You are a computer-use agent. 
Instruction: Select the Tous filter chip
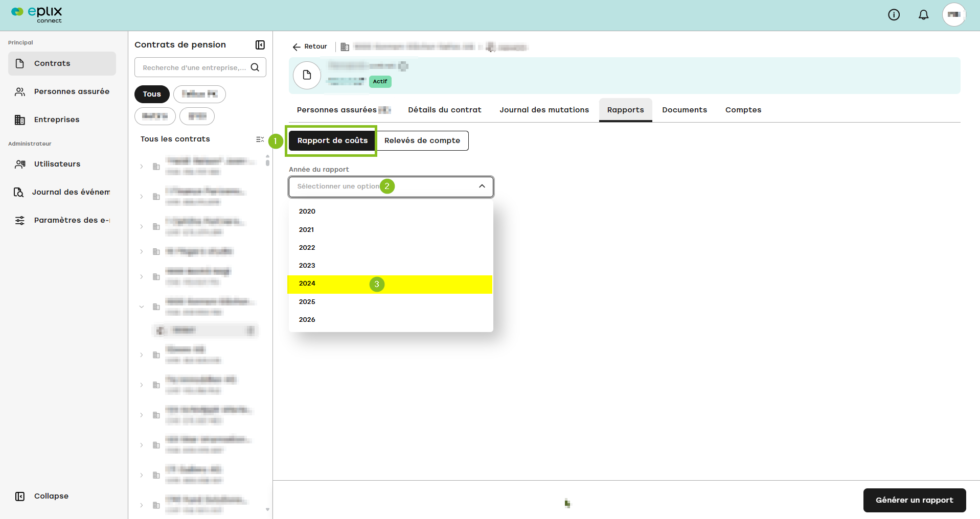point(152,94)
